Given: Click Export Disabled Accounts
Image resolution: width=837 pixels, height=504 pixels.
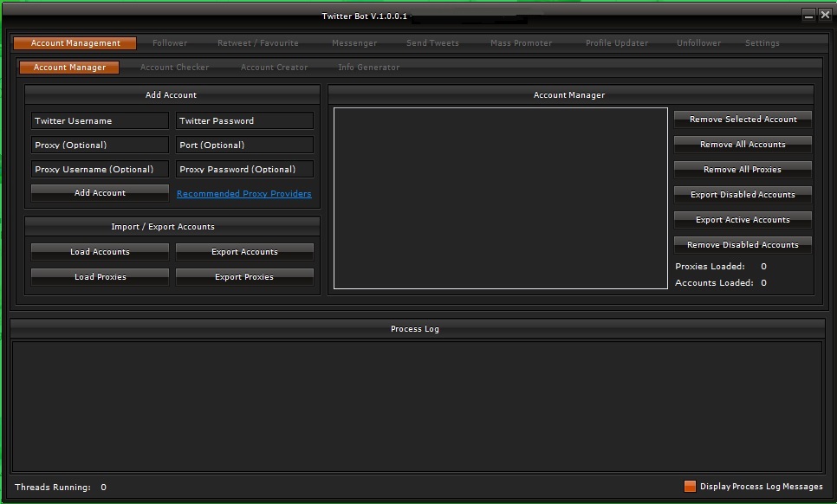Looking at the screenshot, I should [x=743, y=195].
